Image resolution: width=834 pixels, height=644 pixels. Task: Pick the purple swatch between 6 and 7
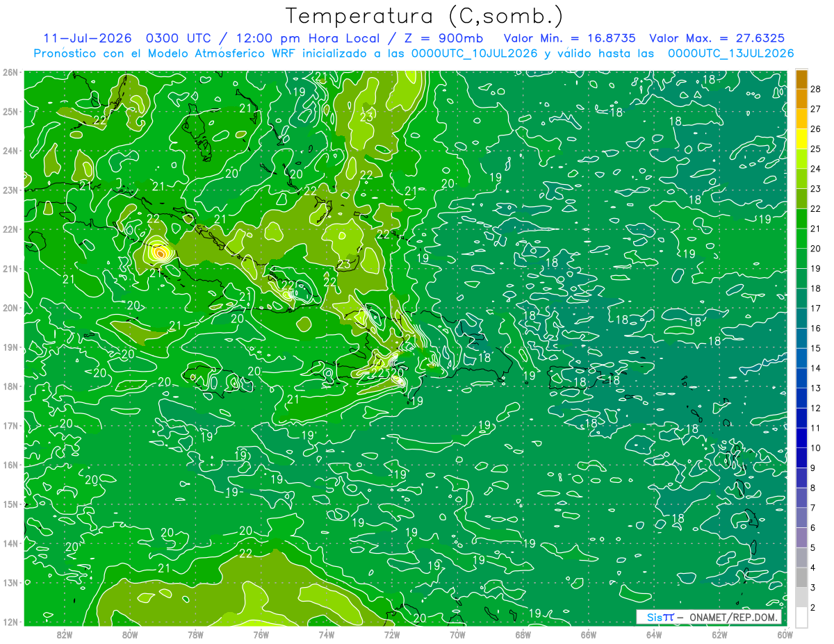point(801,518)
